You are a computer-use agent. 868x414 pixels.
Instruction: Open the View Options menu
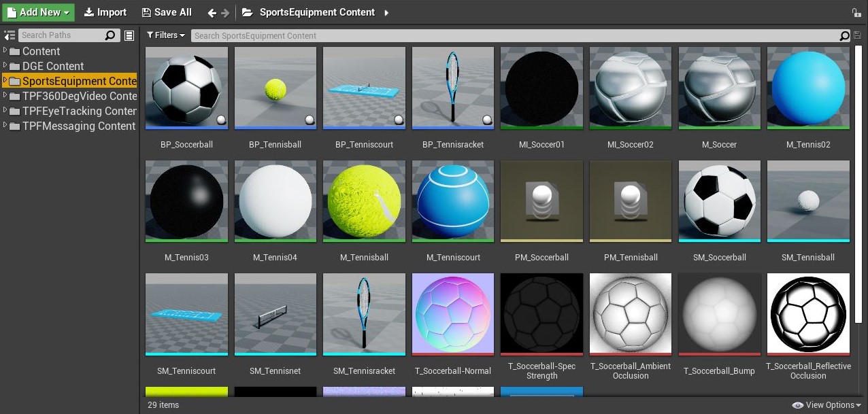pos(827,405)
